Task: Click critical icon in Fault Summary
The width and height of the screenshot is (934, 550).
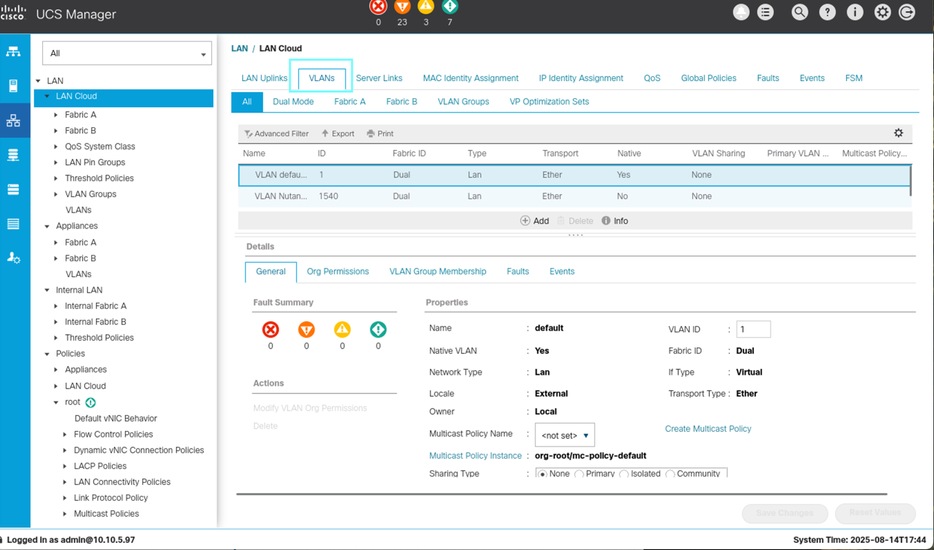Action: pyautogui.click(x=270, y=330)
